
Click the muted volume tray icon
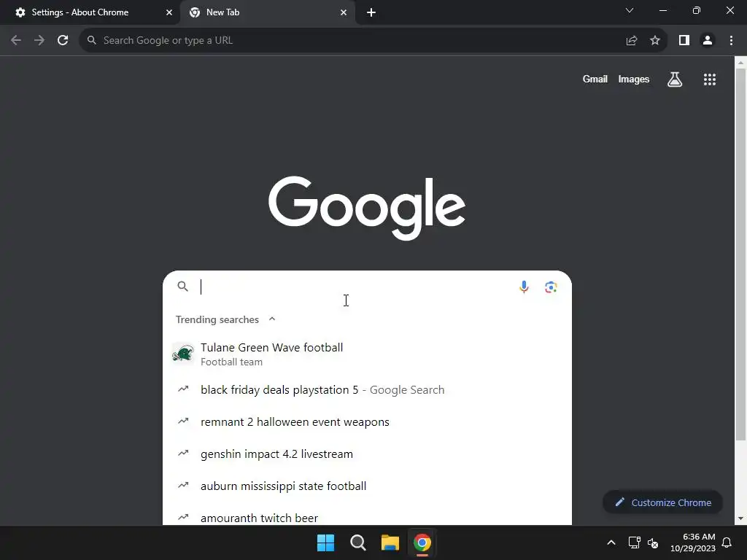pos(653,542)
